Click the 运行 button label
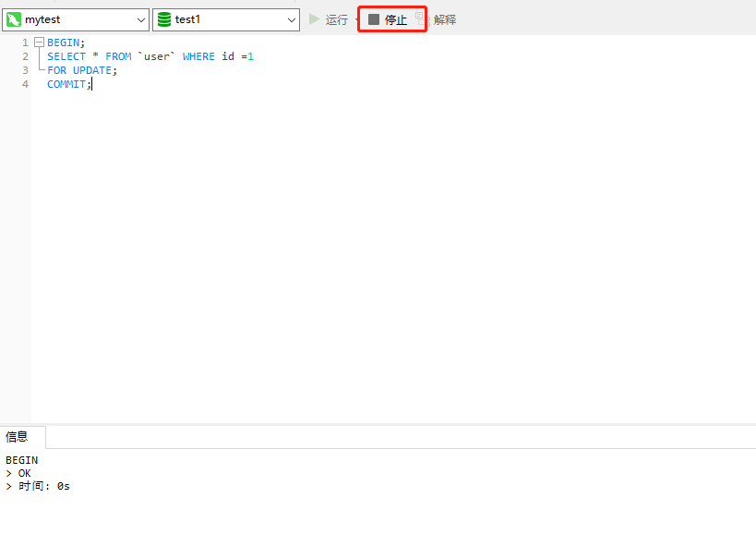The image size is (756, 534). pyautogui.click(x=337, y=19)
